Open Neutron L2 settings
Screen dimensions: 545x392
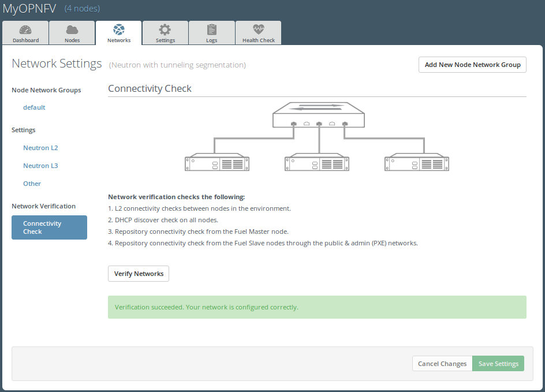point(40,148)
